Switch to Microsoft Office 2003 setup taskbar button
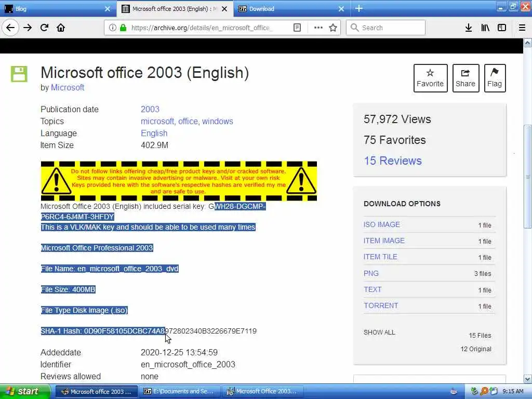Image resolution: width=532 pixels, height=399 pixels. pos(262,392)
